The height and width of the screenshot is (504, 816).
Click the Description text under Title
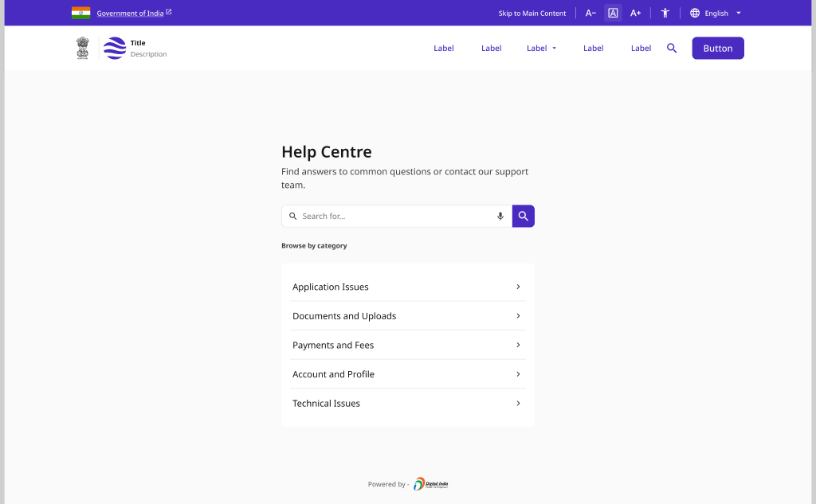tap(148, 54)
